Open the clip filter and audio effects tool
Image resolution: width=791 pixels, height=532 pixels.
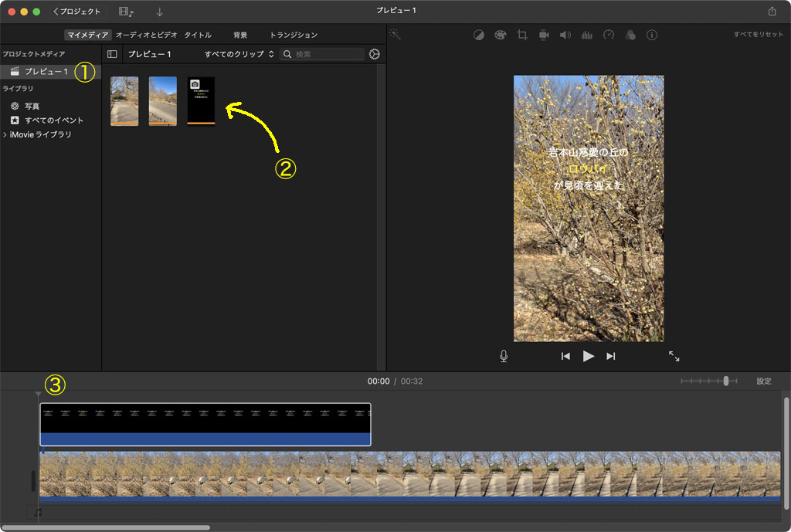coord(630,36)
